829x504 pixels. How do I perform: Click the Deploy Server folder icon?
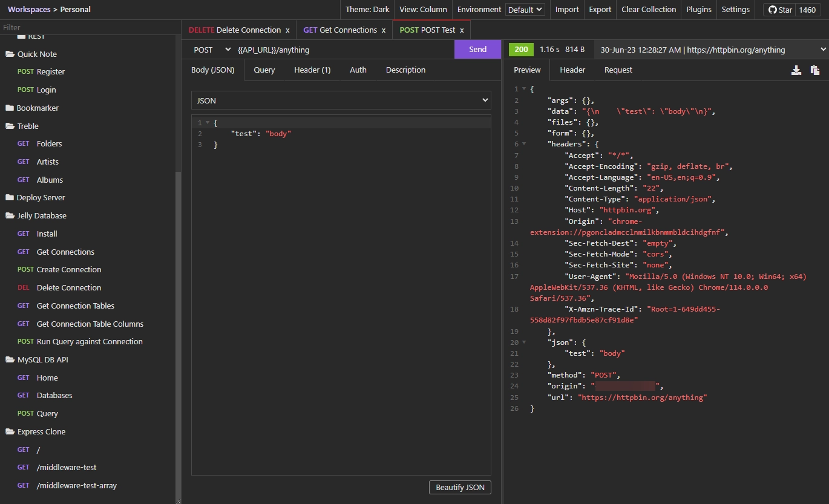pos(10,198)
